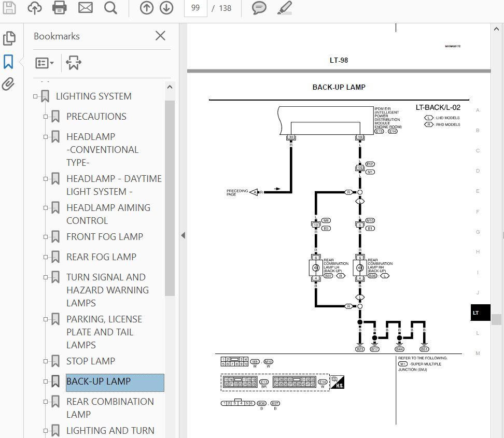
Task: Go to HEADLAMP AIMING CONTROL bookmark
Action: point(108,214)
